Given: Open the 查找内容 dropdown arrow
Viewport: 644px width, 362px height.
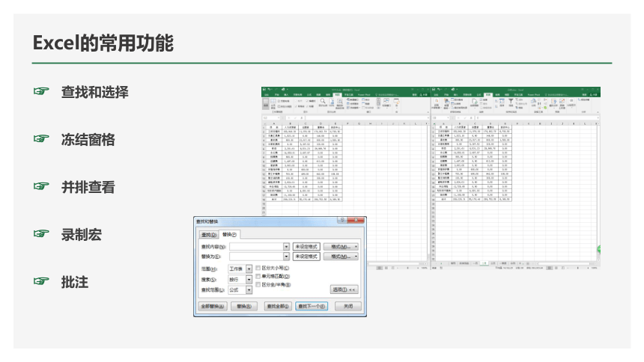Looking at the screenshot, I should point(286,247).
